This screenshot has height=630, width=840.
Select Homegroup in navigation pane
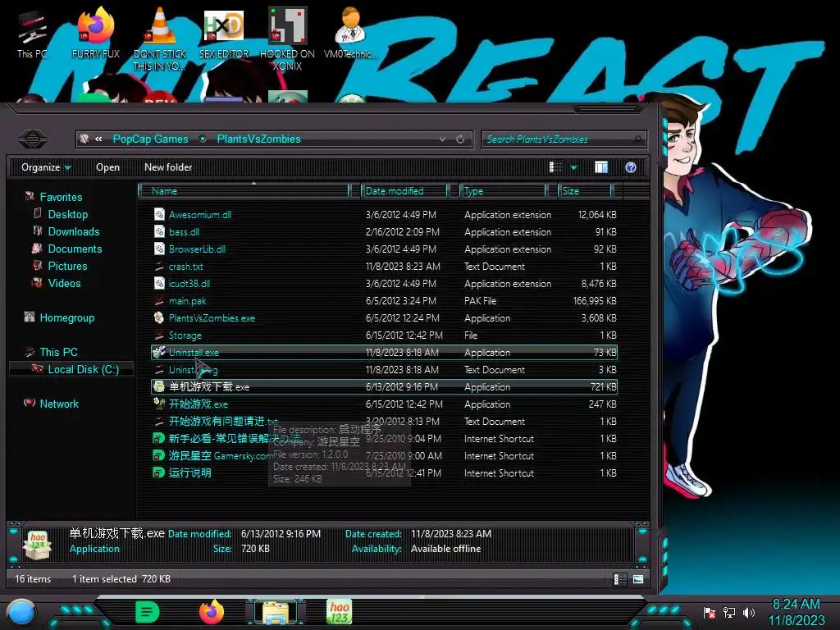point(67,317)
